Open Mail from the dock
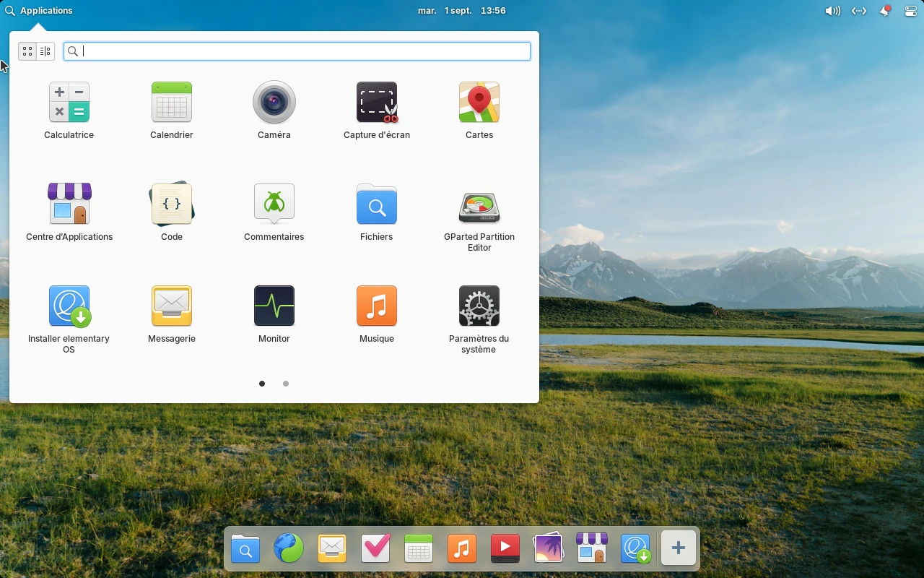The width and height of the screenshot is (924, 578). coord(332,549)
